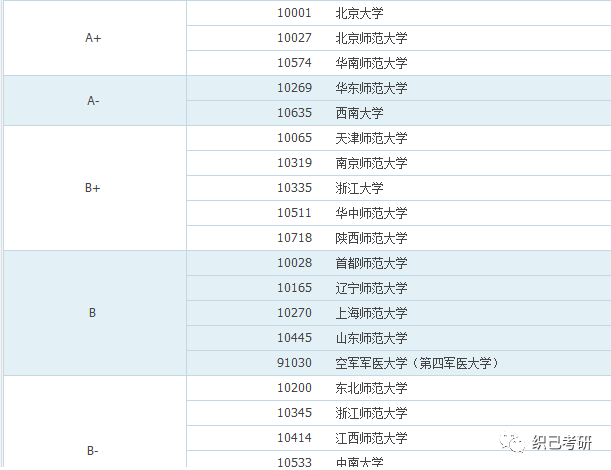Select school code 10335

[294, 187]
